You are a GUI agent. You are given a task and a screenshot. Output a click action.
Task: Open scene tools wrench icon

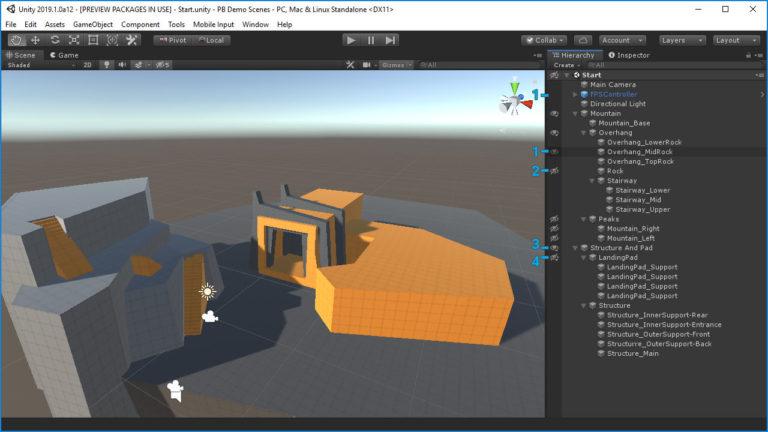(350, 65)
